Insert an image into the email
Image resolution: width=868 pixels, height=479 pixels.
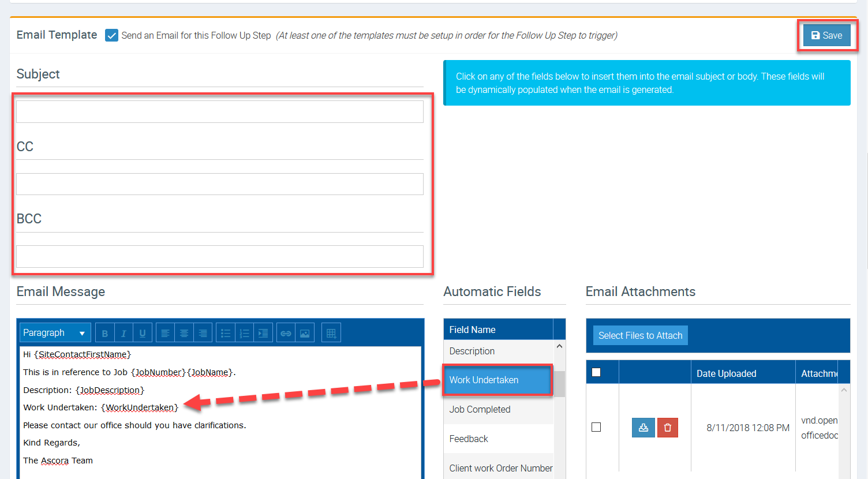(x=305, y=333)
